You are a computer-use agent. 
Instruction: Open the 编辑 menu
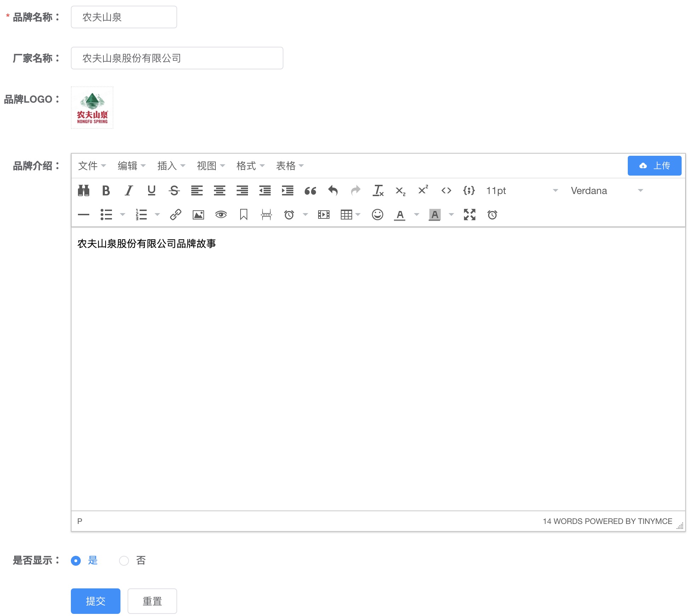coord(131,166)
